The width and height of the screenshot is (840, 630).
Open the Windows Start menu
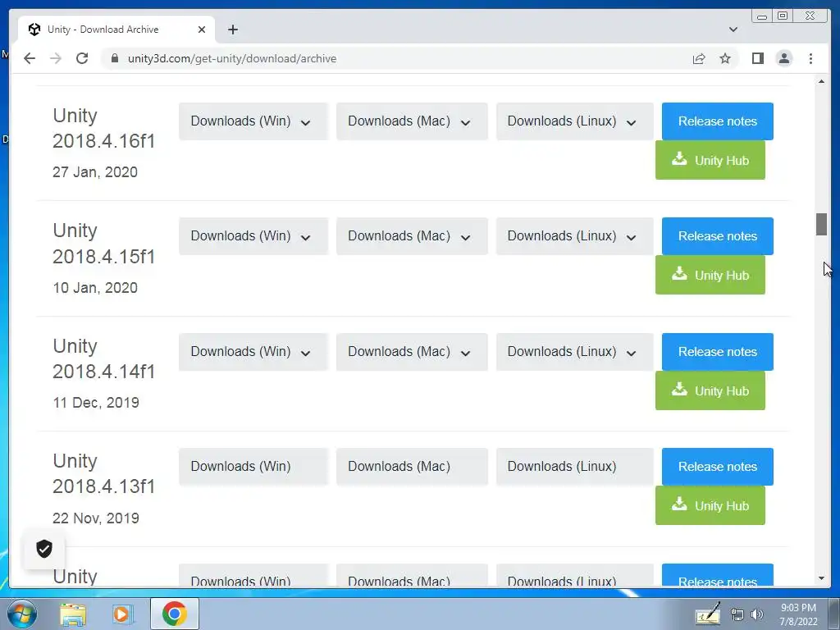[21, 614]
